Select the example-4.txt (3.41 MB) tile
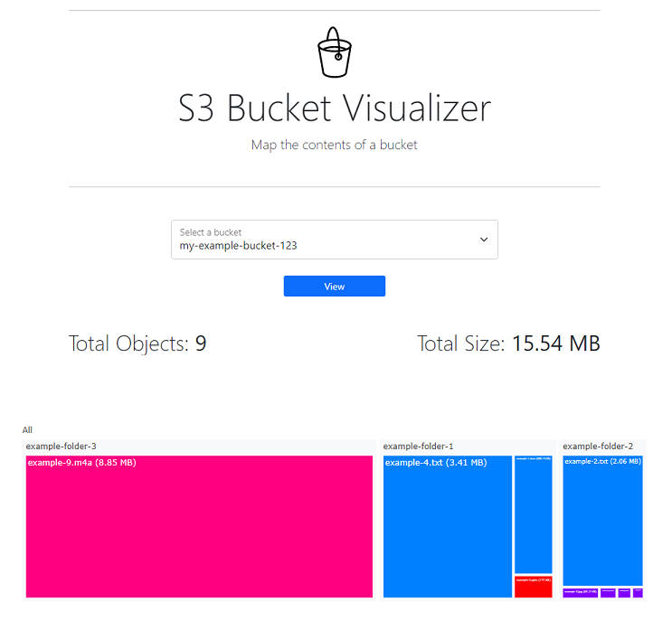 point(448,526)
